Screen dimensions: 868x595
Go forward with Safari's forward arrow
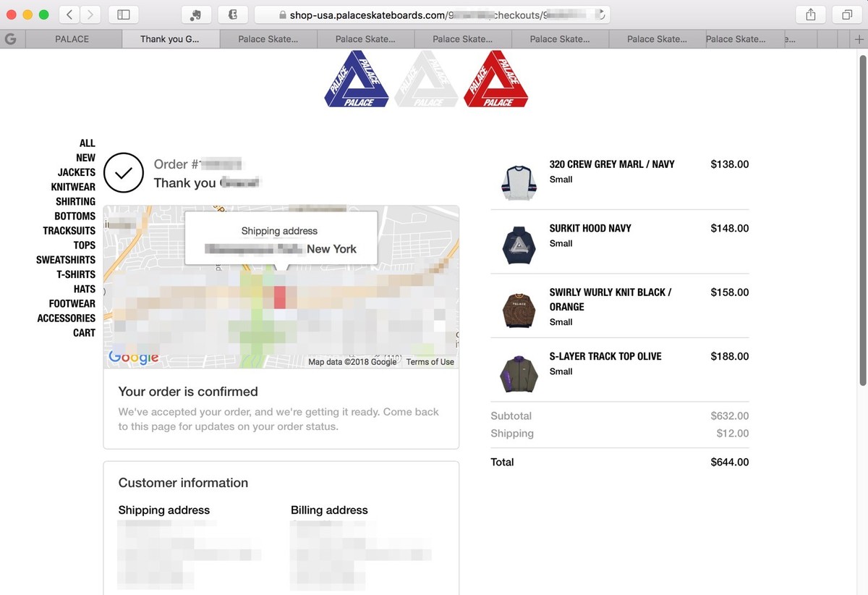[x=90, y=14]
